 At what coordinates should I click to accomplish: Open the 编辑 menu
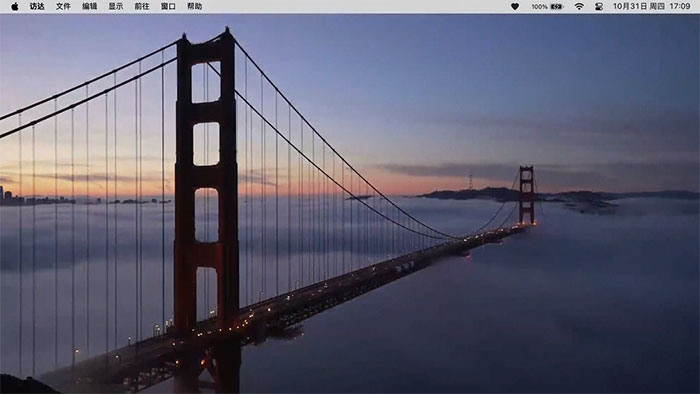(90, 6)
